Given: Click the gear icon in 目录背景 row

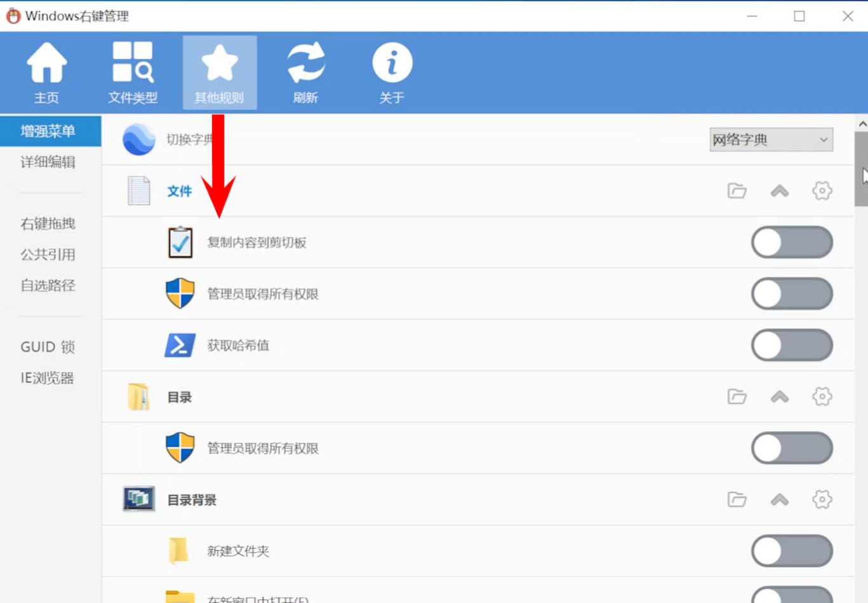Looking at the screenshot, I should click(x=822, y=499).
